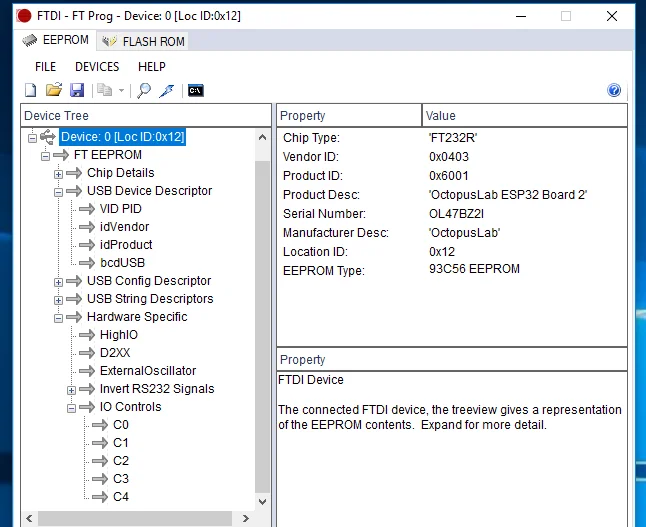This screenshot has height=527, width=646.
Task: Select the idVendor tree item
Action: [124, 227]
